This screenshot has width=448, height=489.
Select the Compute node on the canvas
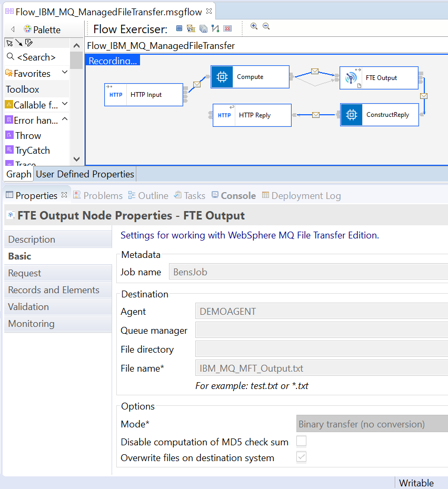click(x=250, y=76)
